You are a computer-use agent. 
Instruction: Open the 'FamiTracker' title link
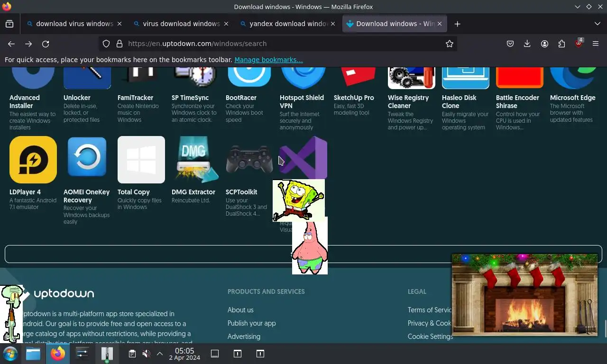[x=135, y=98]
